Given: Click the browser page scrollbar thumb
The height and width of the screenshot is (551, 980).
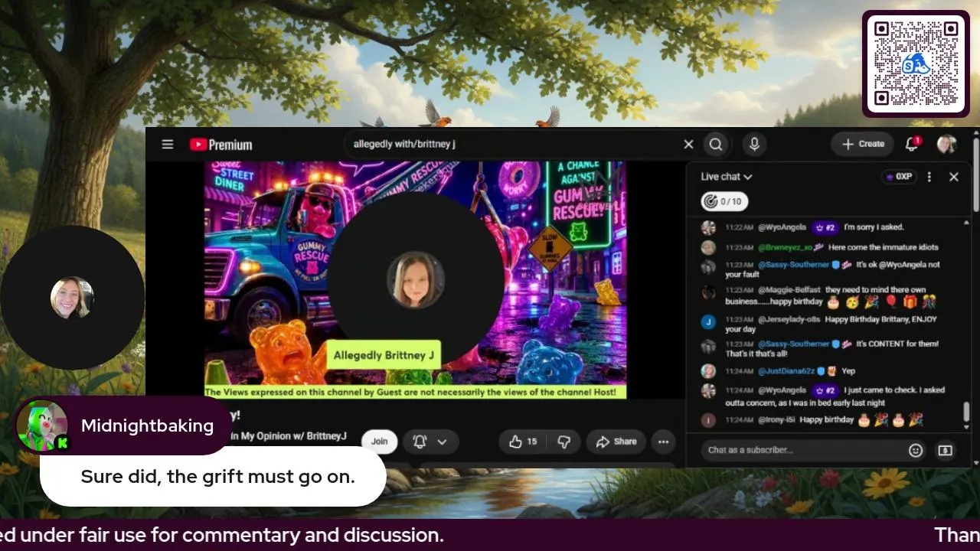Looking at the screenshot, I should pyautogui.click(x=976, y=174).
